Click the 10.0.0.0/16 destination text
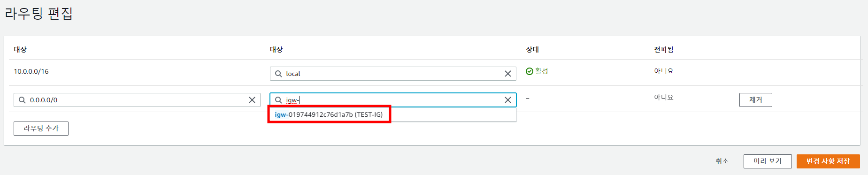This screenshot has width=868, height=175. (31, 71)
